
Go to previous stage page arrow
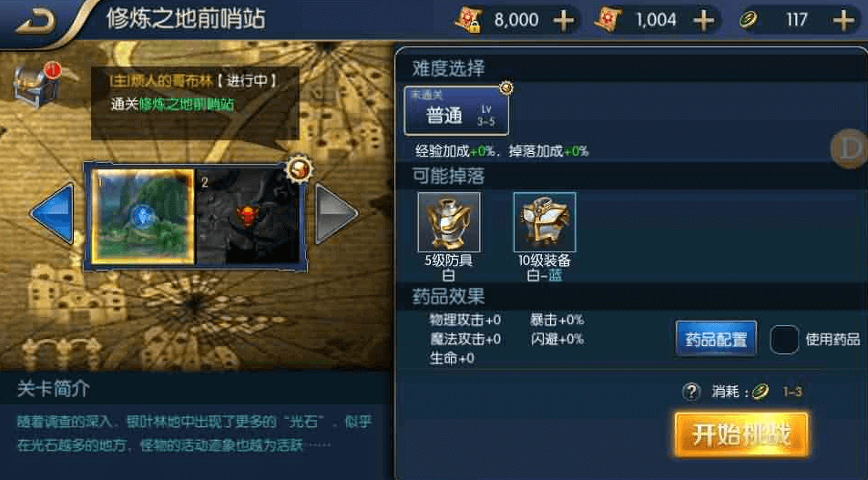click(x=53, y=213)
